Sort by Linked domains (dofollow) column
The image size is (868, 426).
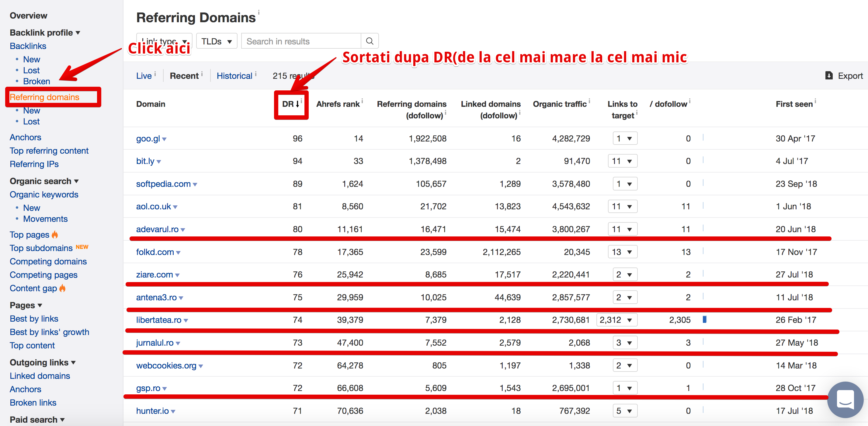(491, 110)
